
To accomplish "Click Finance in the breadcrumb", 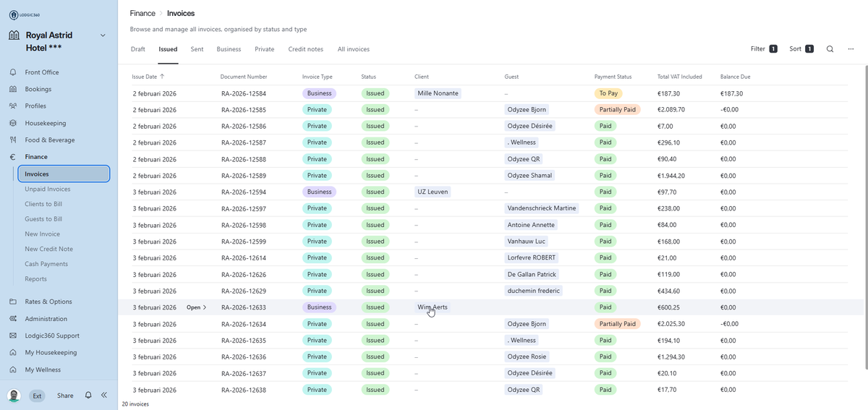I will coord(142,13).
